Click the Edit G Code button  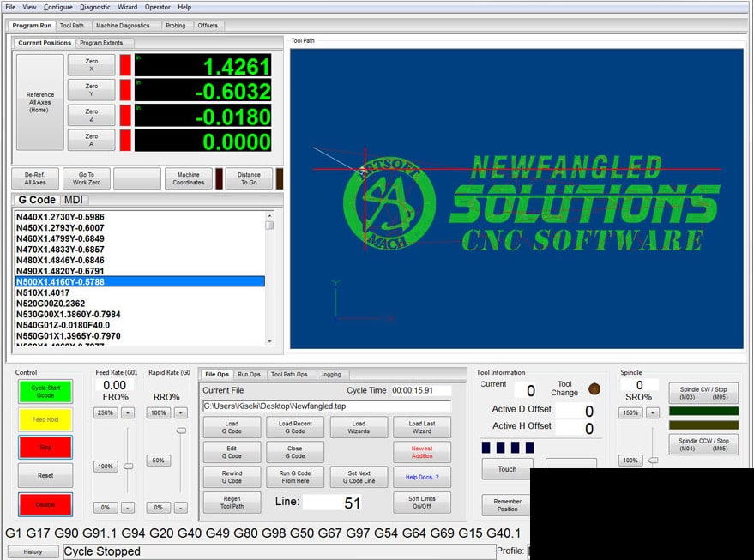232,452
